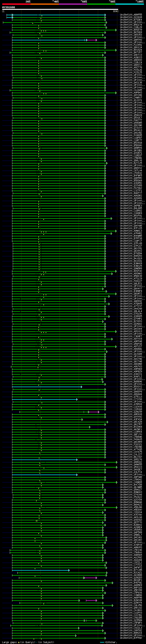The height and width of the screenshot is (644, 146).
Task: Select the label UniRef100_Q1HQU2
Action: pos(131,324)
